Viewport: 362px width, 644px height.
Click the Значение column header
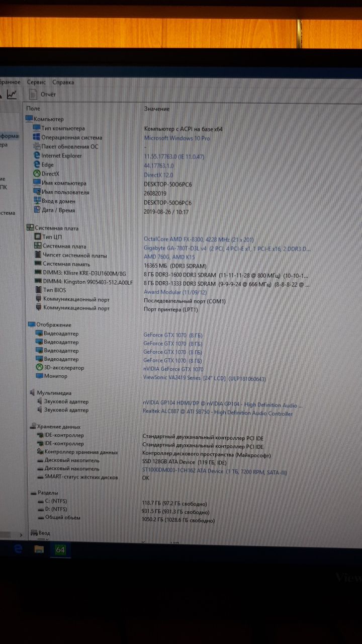point(157,109)
